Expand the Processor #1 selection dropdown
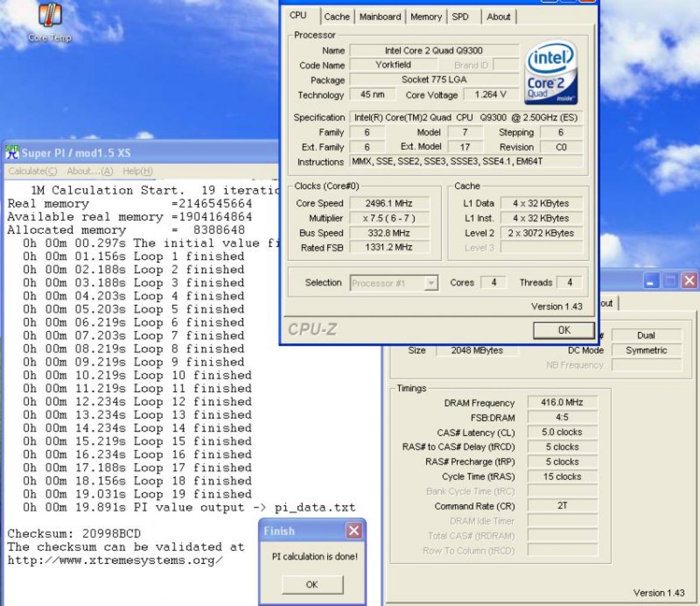700x606 pixels. [431, 283]
